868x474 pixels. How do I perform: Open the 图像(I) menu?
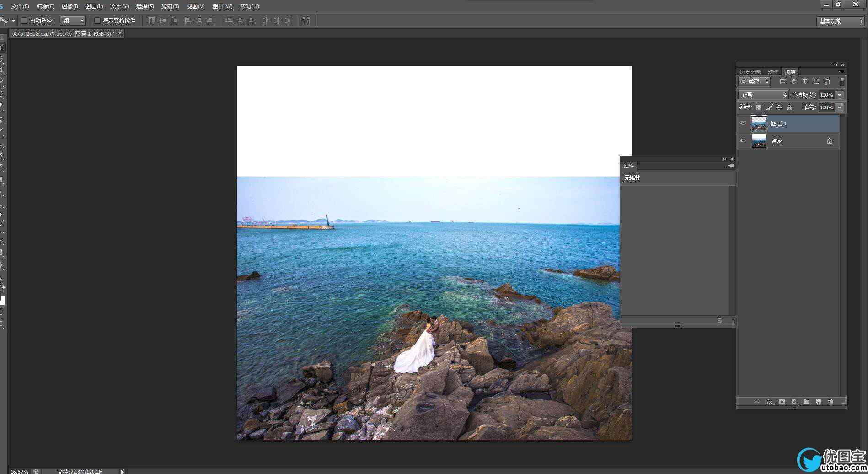[x=70, y=6]
